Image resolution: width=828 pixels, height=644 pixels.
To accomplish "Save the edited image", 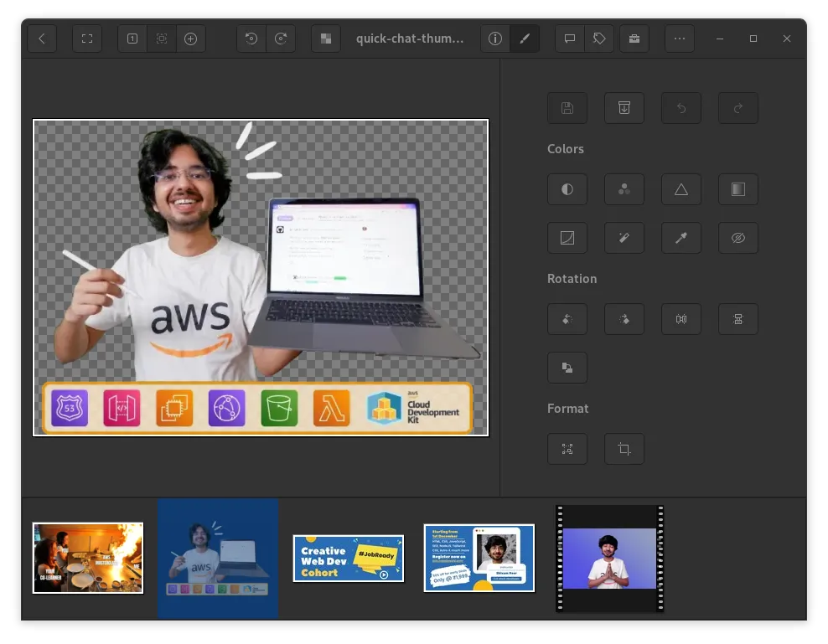I will [567, 108].
